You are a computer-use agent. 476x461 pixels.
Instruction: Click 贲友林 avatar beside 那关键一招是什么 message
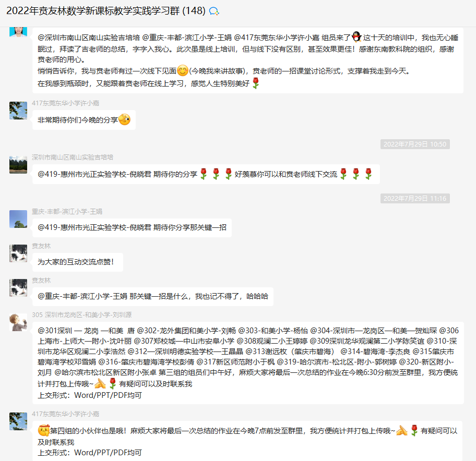click(18, 287)
